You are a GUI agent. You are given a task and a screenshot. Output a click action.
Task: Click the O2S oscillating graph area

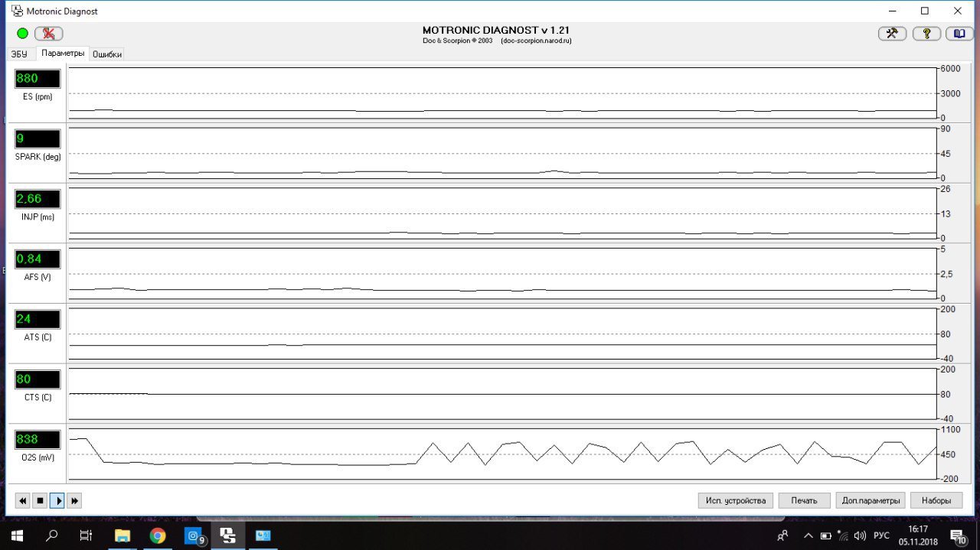click(x=502, y=454)
